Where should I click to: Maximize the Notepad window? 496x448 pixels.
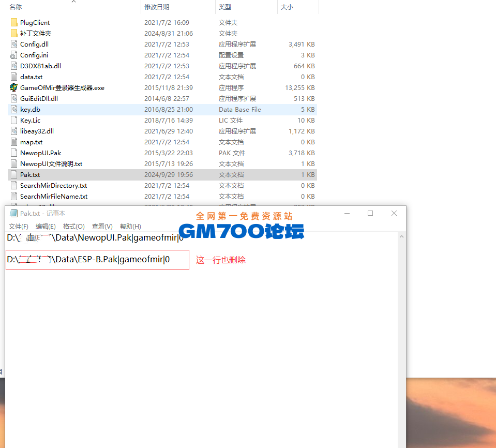(x=370, y=213)
